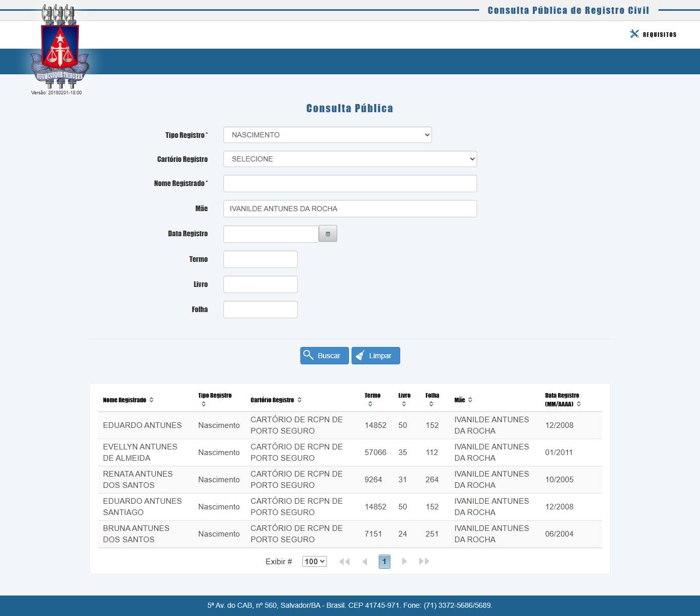The image size is (700, 616).
Task: Select page 1 in the paginator
Action: [384, 561]
